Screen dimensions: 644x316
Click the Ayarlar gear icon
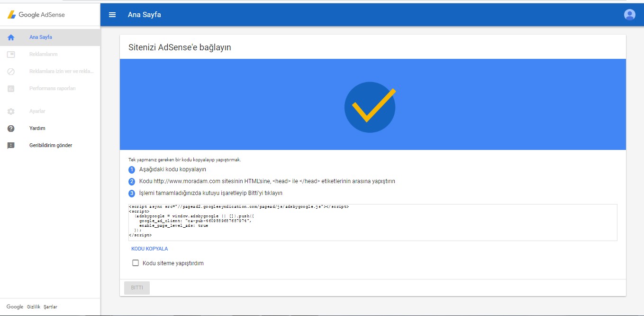pos(11,111)
